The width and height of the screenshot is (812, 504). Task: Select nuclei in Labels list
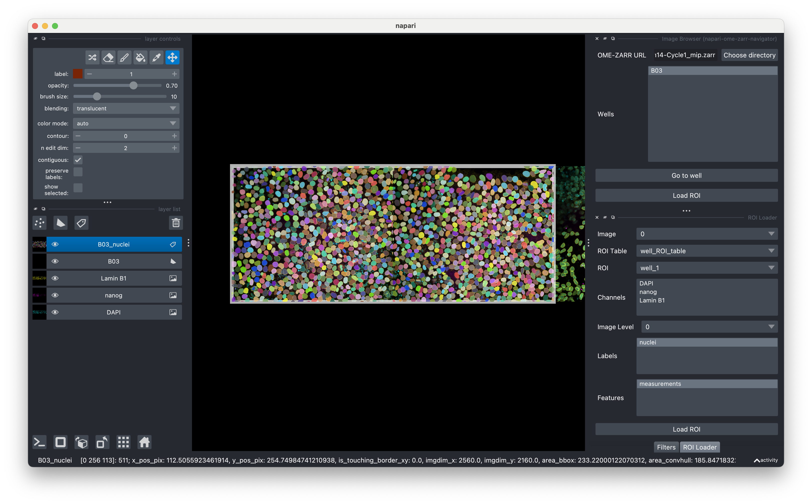click(x=707, y=342)
